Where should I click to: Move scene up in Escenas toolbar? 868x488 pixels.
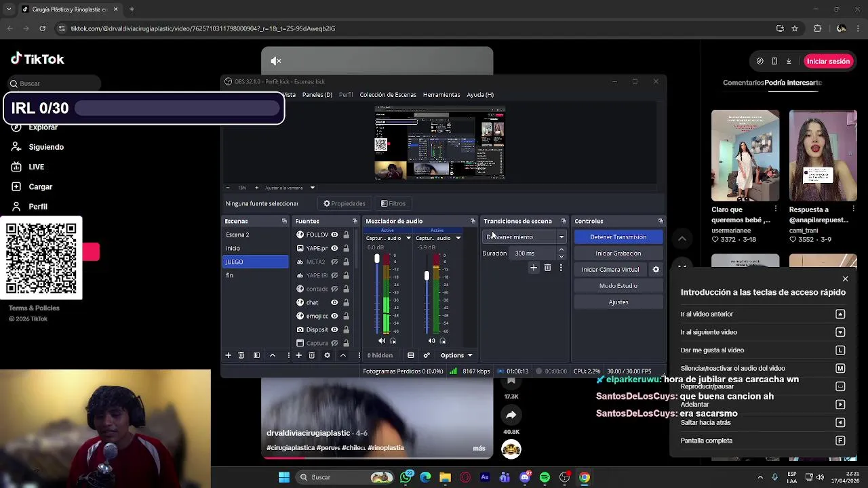pyautogui.click(x=273, y=355)
